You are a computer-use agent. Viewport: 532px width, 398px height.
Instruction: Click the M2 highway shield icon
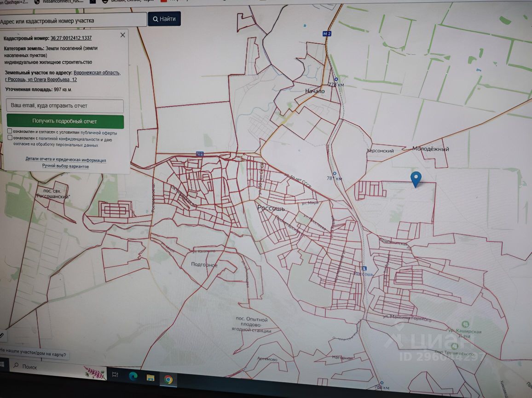(x=327, y=34)
